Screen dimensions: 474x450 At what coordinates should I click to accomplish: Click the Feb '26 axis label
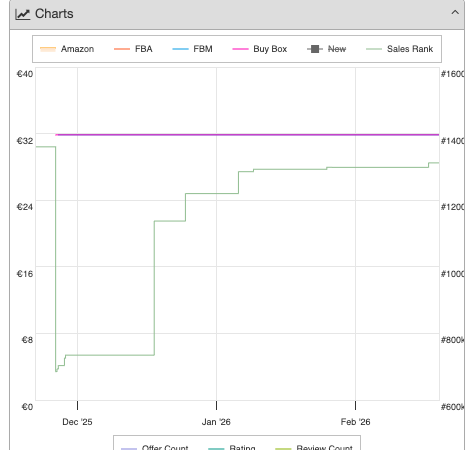tap(355, 422)
